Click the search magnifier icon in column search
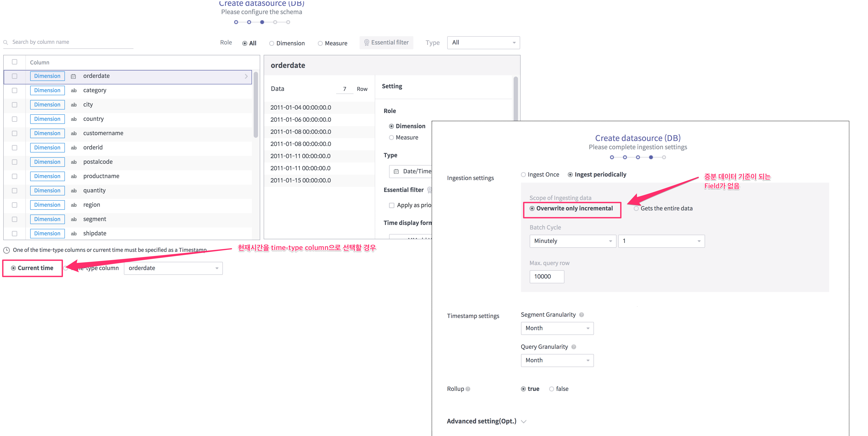The width and height of the screenshot is (868, 436). (5, 42)
